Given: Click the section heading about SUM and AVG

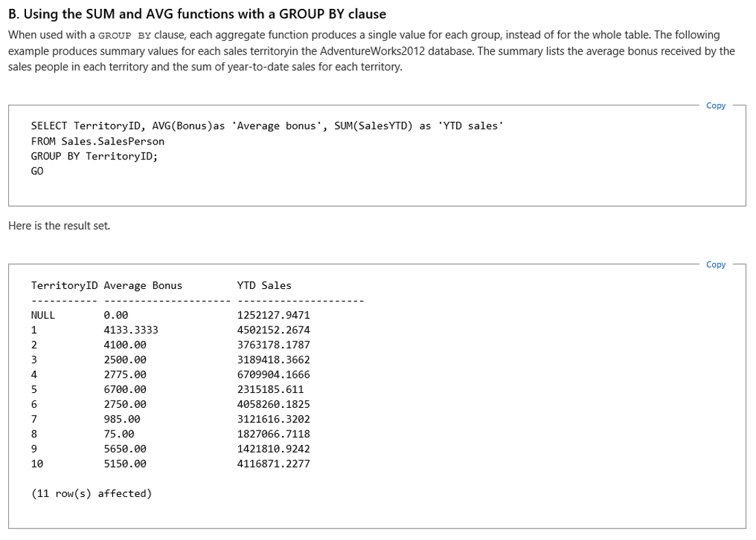Looking at the screenshot, I should click(x=197, y=14).
